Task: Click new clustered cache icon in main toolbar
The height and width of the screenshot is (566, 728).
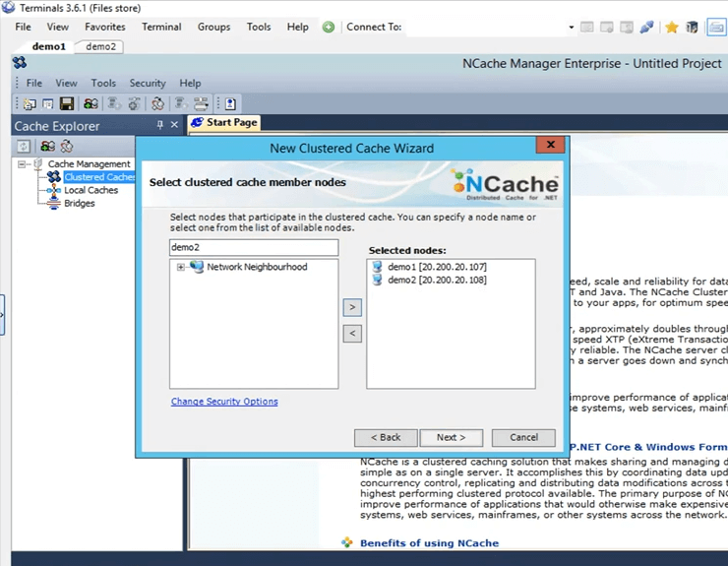Action: click(91, 103)
